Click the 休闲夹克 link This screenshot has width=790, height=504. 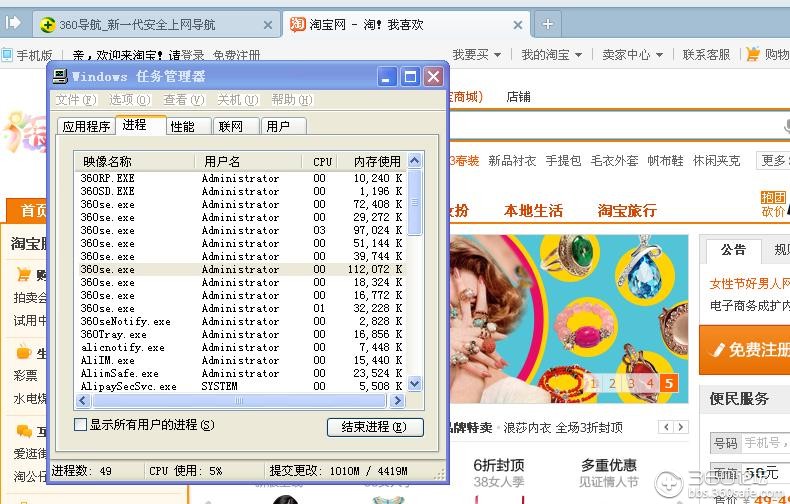[x=716, y=161]
